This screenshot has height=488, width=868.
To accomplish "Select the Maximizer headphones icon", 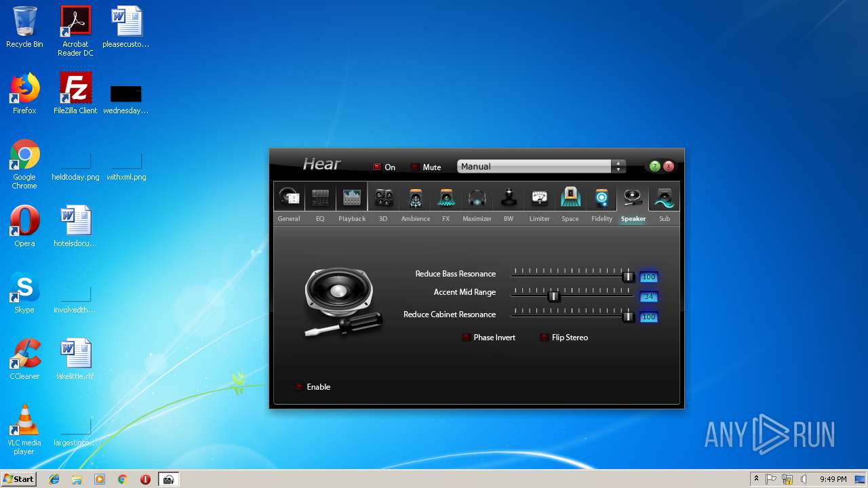I will pos(477,197).
